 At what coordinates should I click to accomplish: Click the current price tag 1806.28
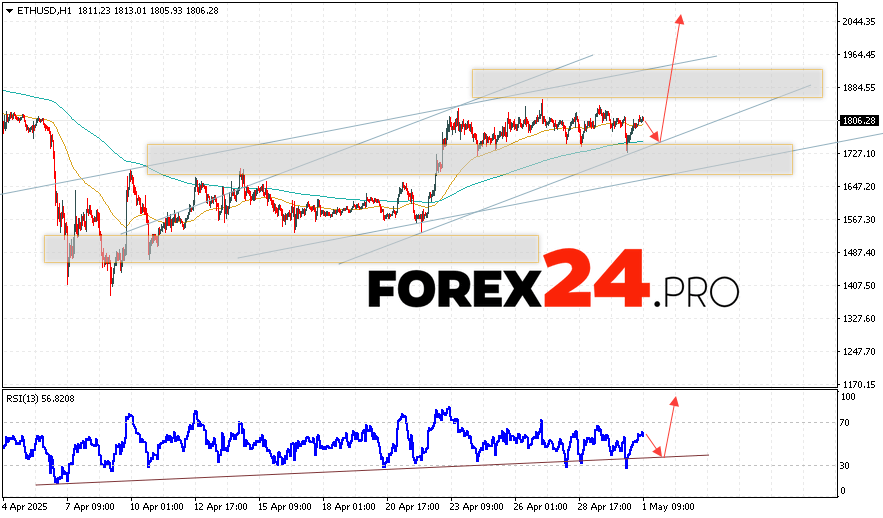click(859, 121)
